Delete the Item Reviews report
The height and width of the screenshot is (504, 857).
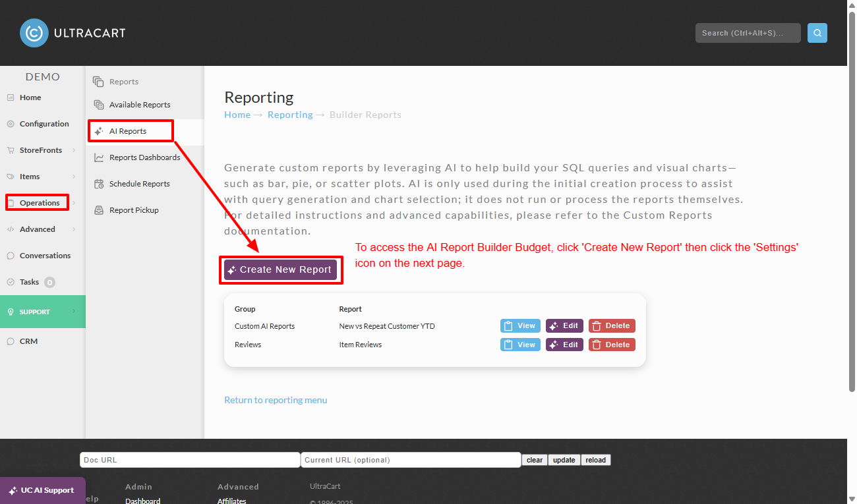coord(612,345)
